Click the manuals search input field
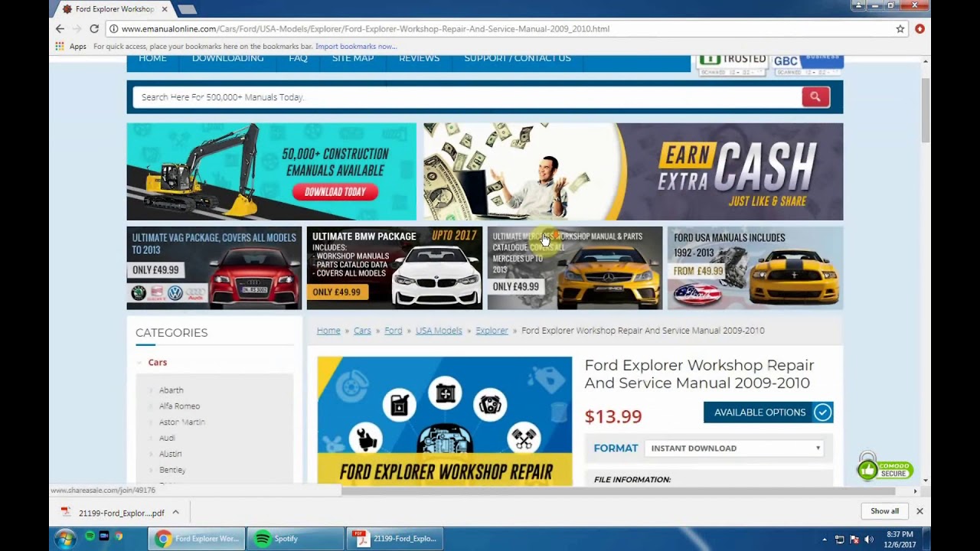The width and height of the screenshot is (980, 551). 467,97
